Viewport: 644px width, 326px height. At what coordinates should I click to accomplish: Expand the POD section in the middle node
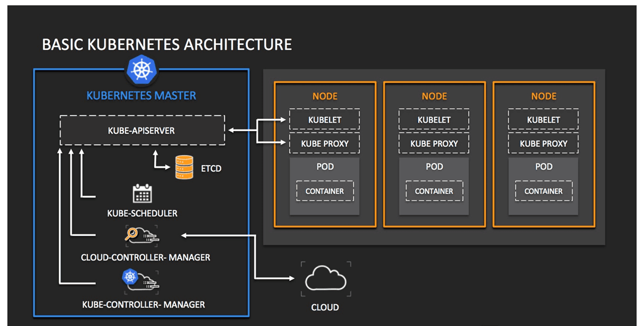point(433,166)
